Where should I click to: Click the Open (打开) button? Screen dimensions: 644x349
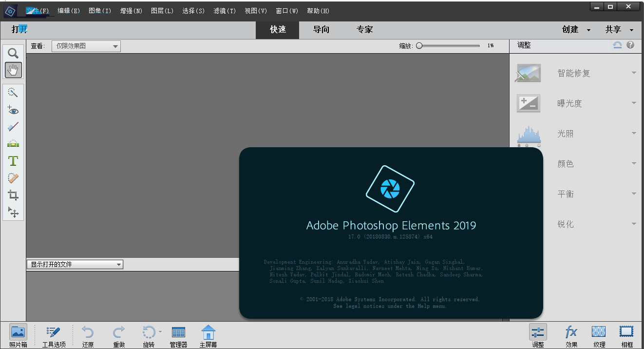[19, 30]
